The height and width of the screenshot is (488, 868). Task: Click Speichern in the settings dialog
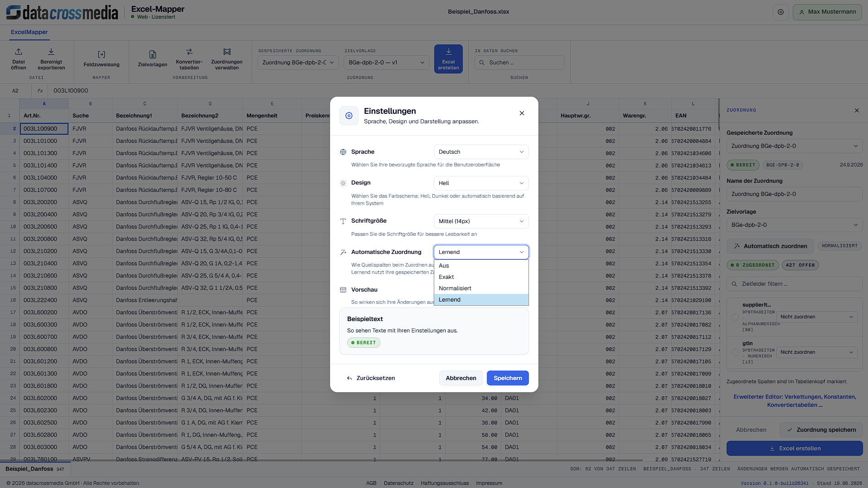click(508, 378)
